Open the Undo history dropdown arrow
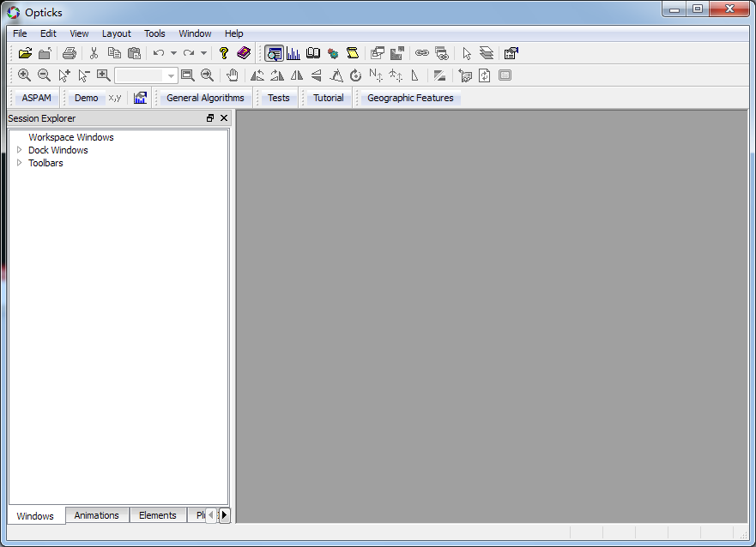The width and height of the screenshot is (756, 547). 173,53
